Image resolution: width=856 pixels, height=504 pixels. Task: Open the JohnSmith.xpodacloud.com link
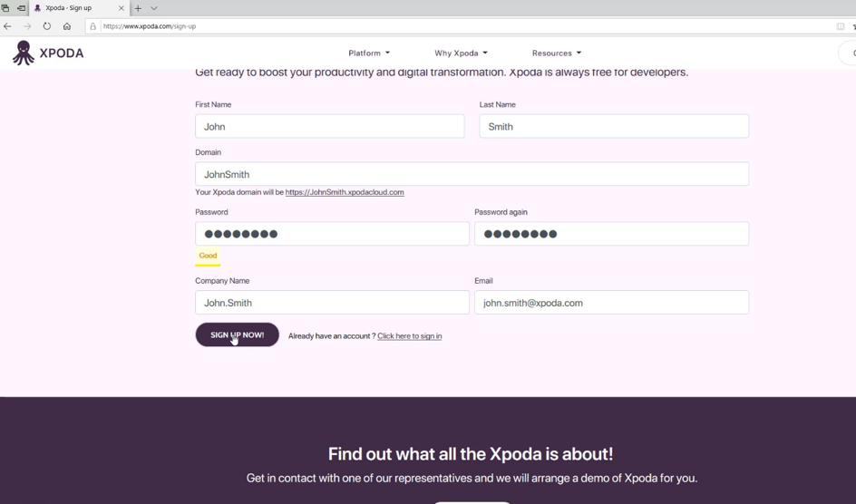click(345, 192)
